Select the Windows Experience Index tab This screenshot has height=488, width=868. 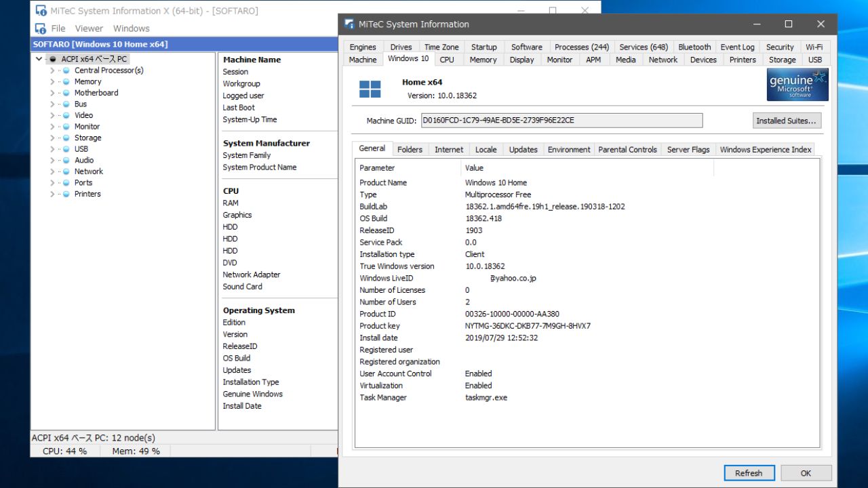(x=766, y=150)
